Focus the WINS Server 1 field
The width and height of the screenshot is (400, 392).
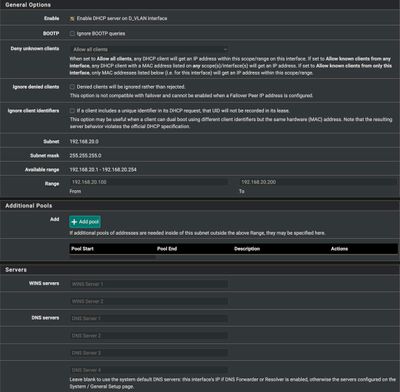(149, 284)
